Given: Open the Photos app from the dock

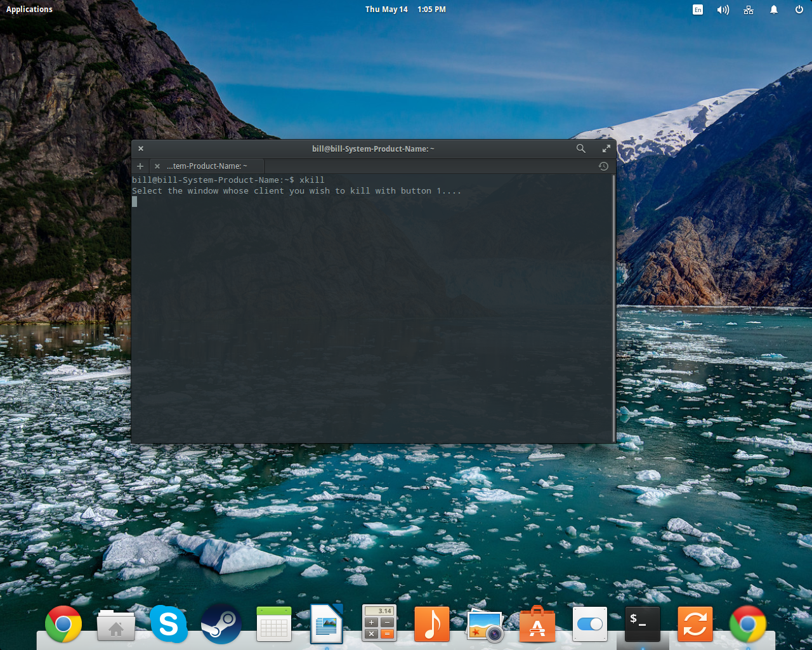Looking at the screenshot, I should pos(484,624).
